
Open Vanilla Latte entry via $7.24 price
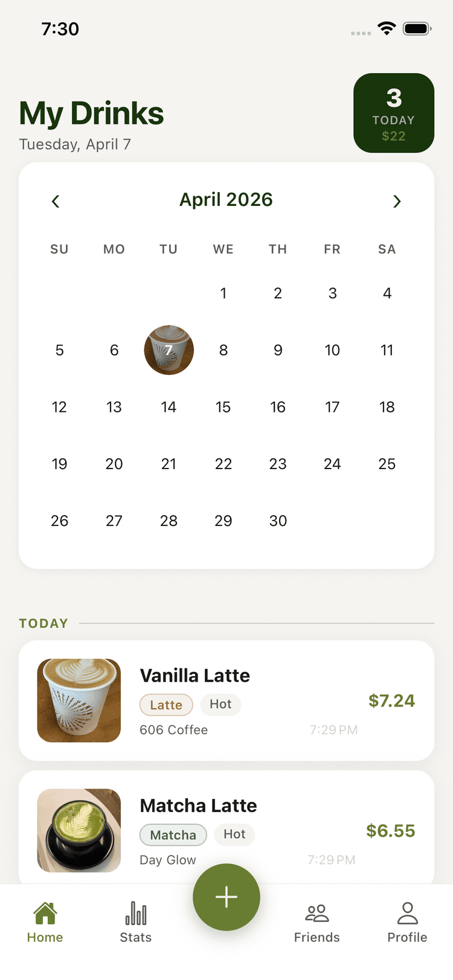tap(391, 700)
